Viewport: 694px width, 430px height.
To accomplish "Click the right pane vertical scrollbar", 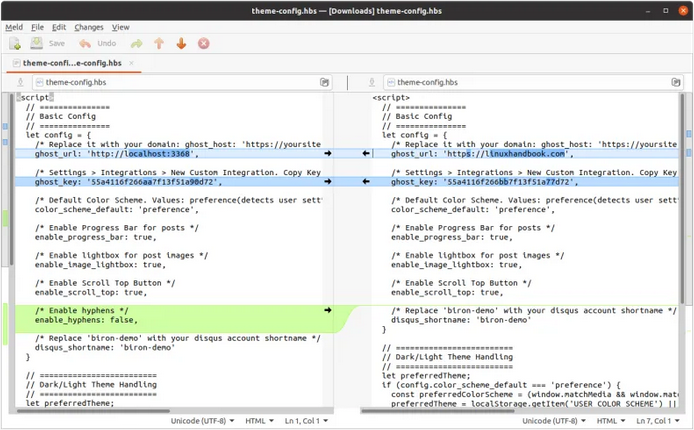I will pyautogui.click(x=682, y=198).
